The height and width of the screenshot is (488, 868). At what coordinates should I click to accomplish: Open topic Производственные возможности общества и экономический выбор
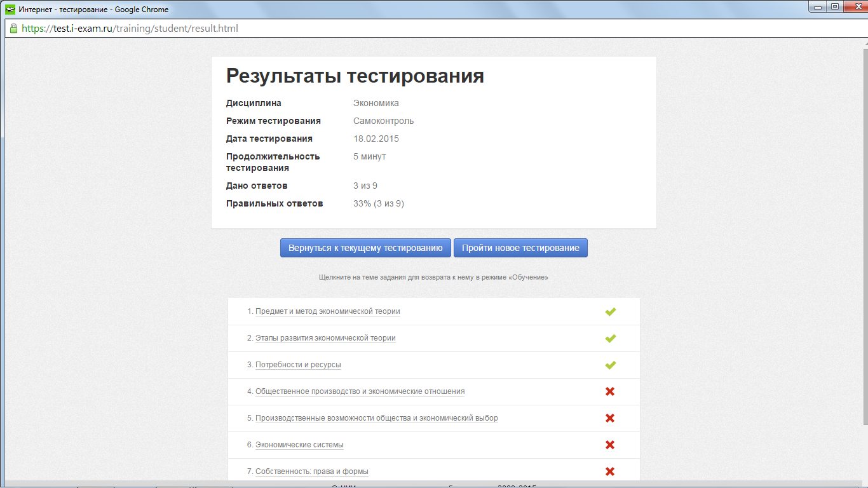377,418
